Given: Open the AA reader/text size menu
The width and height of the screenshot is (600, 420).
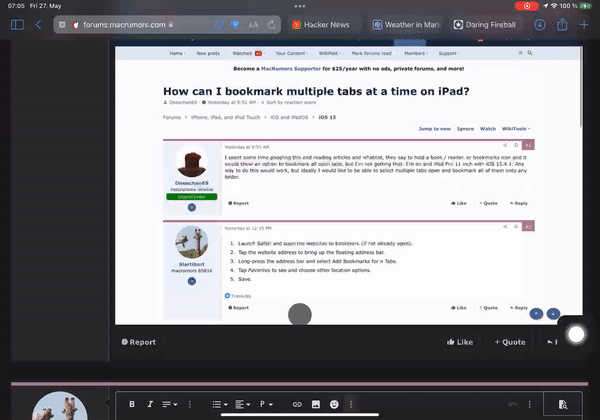Looking at the screenshot, I should coord(253,25).
